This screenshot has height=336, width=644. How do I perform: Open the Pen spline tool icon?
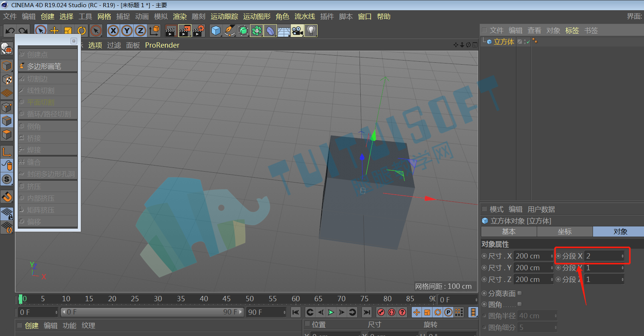coord(230,31)
